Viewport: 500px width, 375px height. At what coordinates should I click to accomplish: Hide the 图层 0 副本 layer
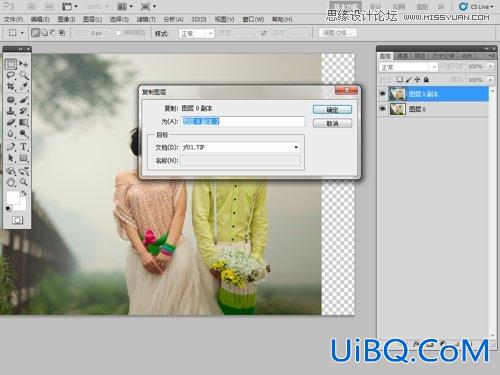pos(383,94)
